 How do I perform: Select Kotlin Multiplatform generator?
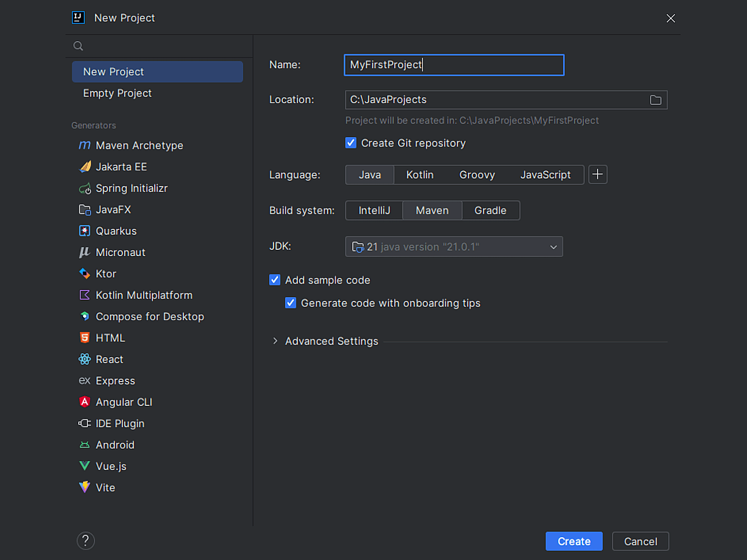(x=144, y=295)
